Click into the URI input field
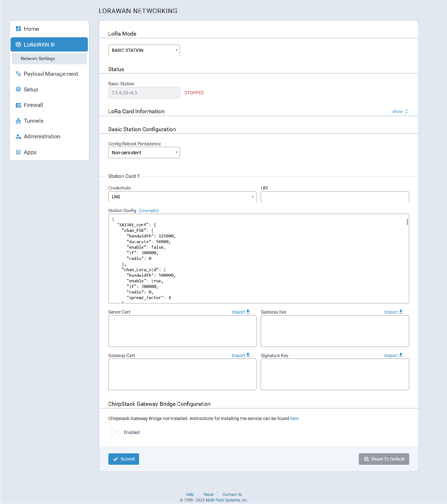Screen dimensions: 447x504 coord(335,197)
